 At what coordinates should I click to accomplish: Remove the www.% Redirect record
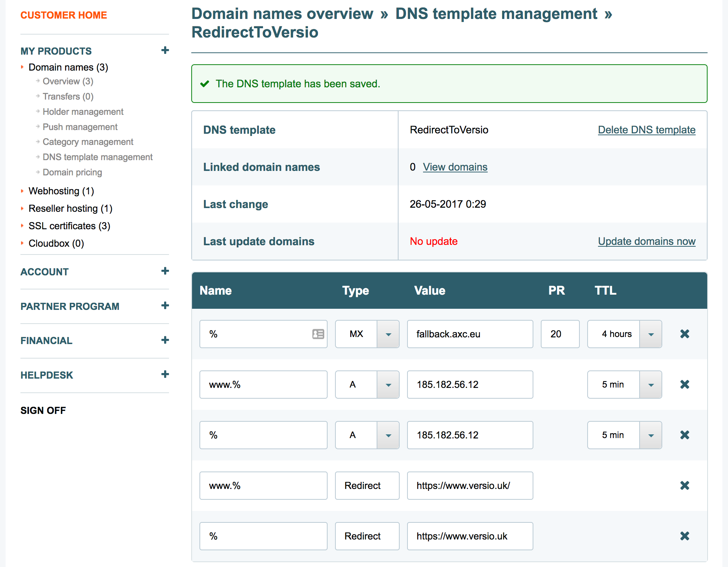tap(685, 486)
